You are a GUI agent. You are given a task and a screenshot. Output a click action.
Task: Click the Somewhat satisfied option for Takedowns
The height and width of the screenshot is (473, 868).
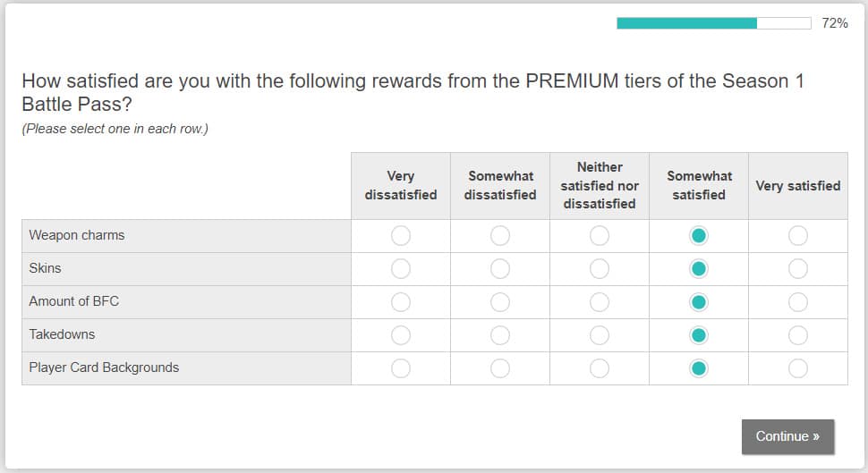[x=699, y=334]
